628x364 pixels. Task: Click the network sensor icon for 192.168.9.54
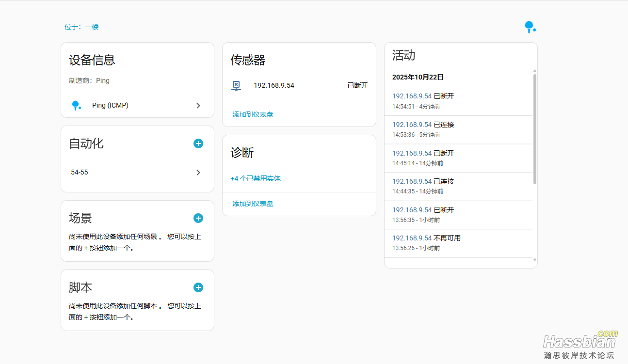236,86
